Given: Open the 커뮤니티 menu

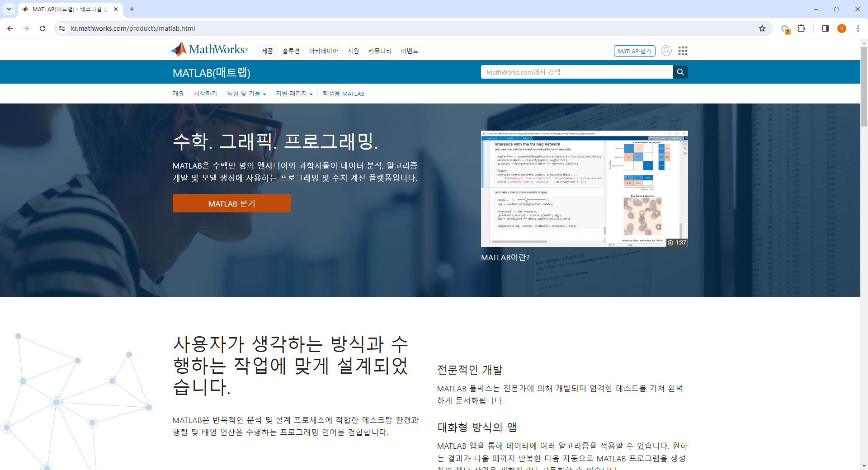Looking at the screenshot, I should coord(380,51).
